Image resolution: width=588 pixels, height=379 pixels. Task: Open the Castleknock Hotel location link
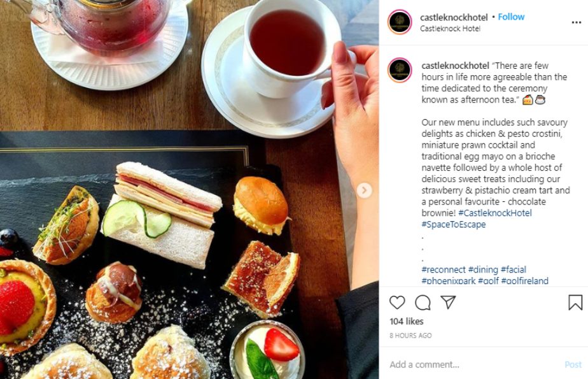click(x=450, y=29)
